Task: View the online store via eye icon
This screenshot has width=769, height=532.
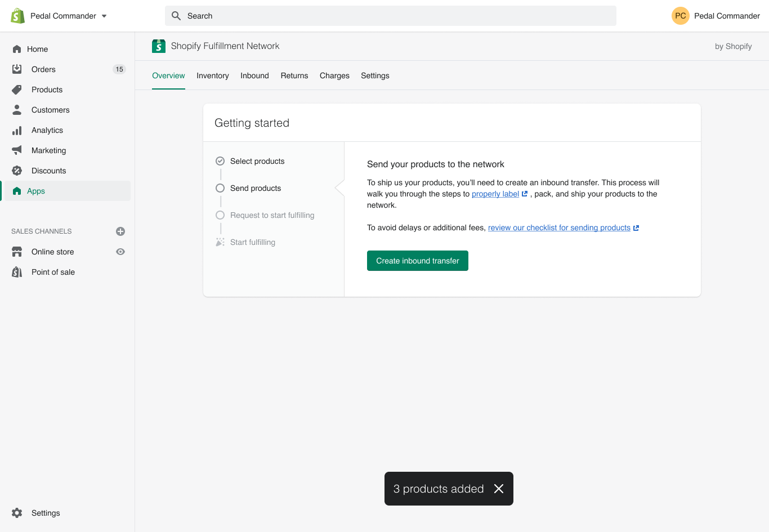Action: tap(120, 252)
